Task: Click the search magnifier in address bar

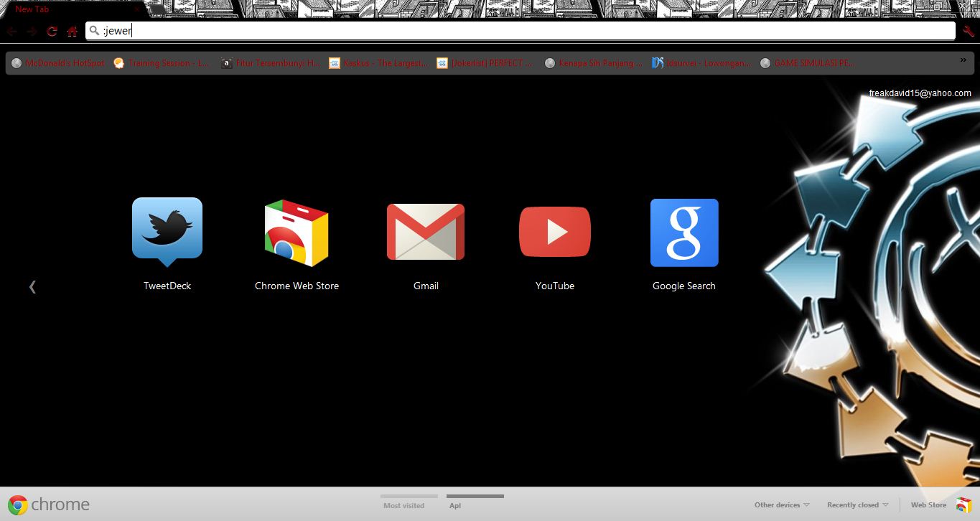Action: (x=93, y=31)
